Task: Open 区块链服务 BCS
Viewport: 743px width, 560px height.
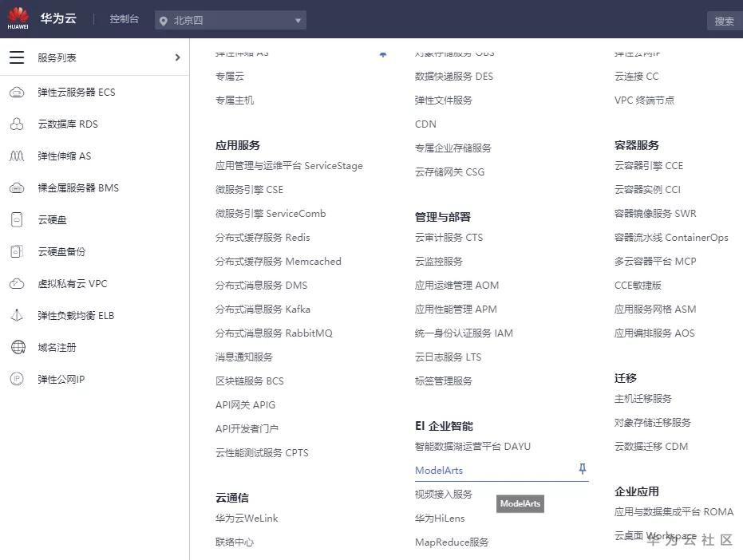Action: pyautogui.click(x=250, y=381)
